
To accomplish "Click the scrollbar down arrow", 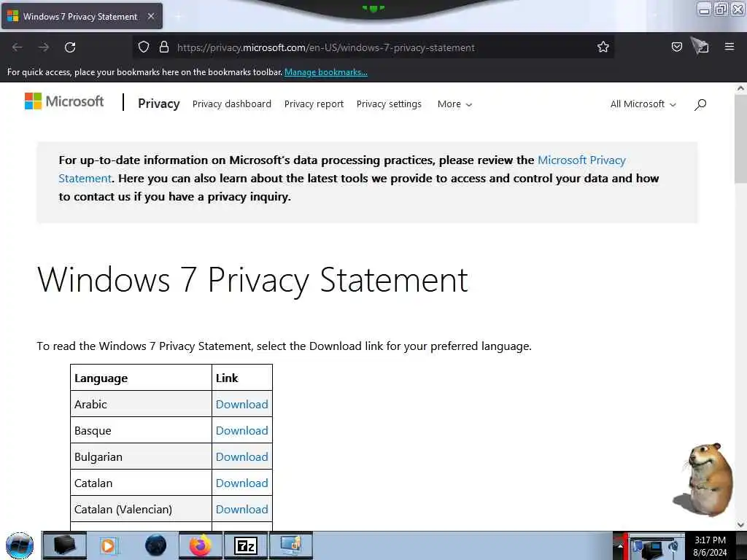I will point(740,525).
